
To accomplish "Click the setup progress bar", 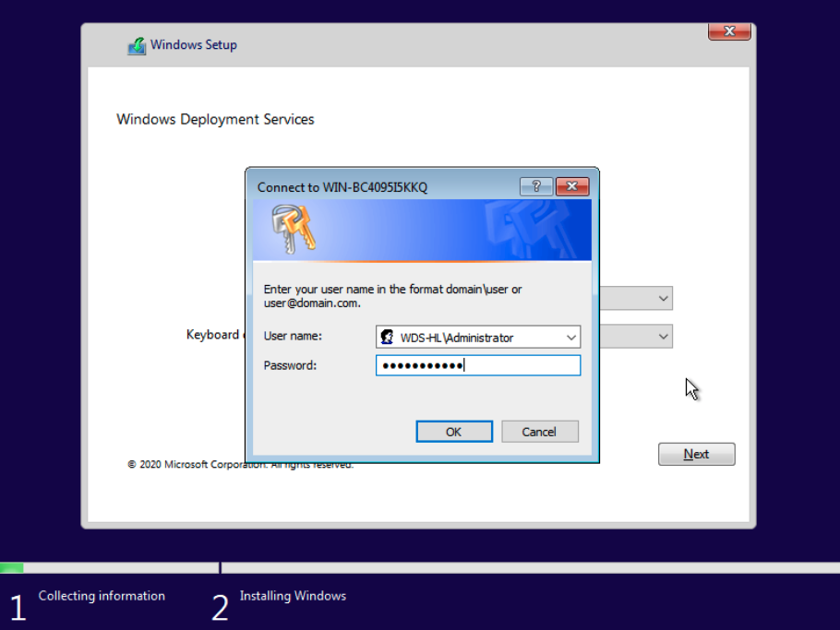I will (x=420, y=568).
